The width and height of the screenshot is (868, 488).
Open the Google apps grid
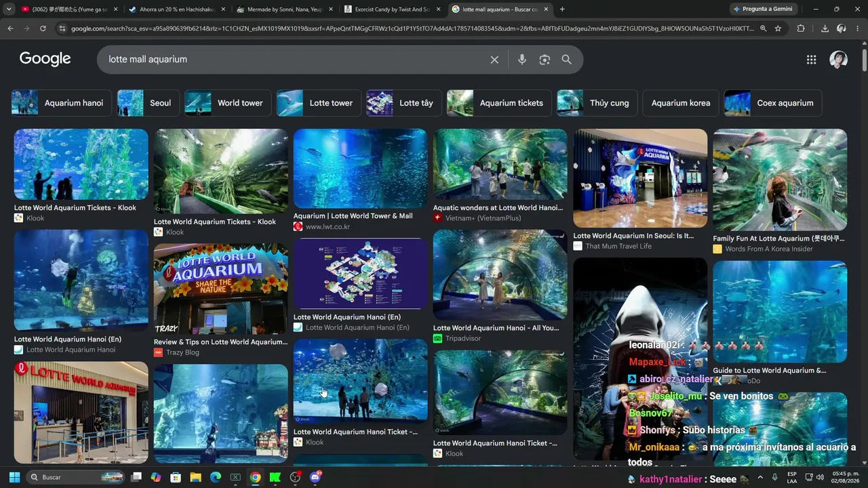click(x=811, y=60)
